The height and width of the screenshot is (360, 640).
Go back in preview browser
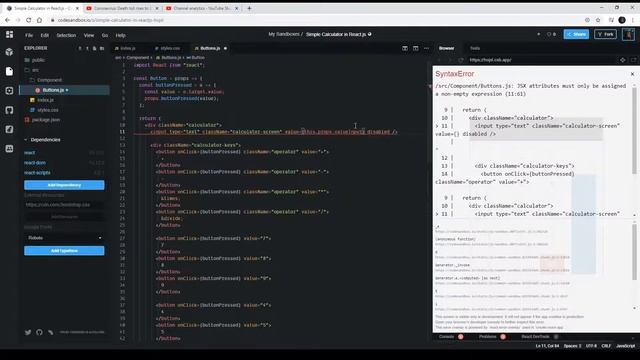(440, 60)
